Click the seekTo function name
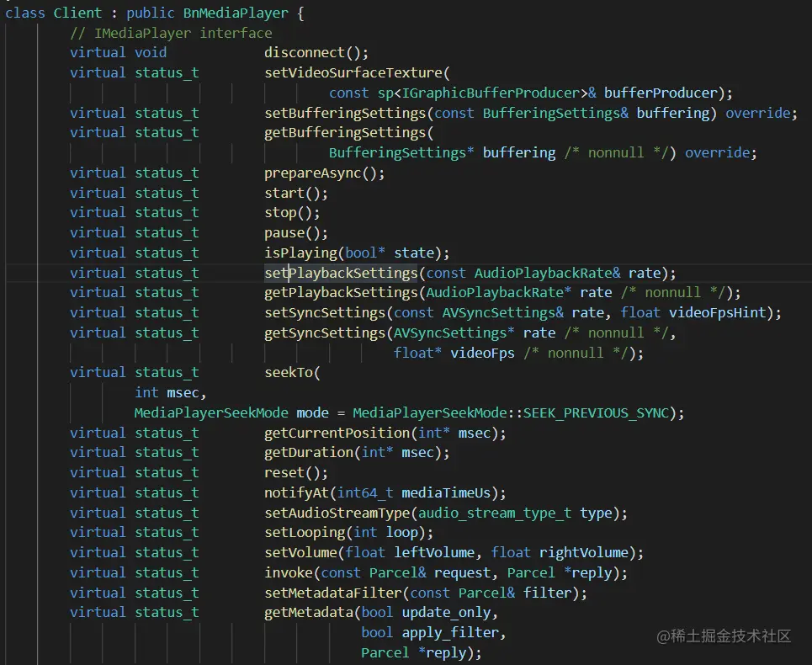 tap(289, 373)
